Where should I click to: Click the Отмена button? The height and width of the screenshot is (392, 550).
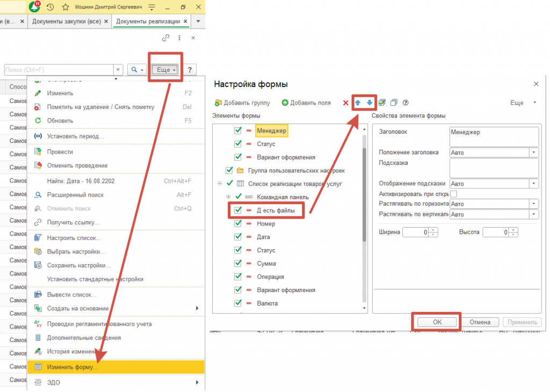tap(480, 322)
